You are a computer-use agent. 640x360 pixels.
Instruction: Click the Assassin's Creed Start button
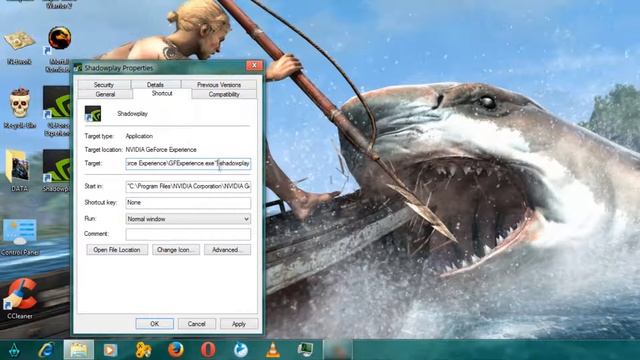[x=14, y=350]
